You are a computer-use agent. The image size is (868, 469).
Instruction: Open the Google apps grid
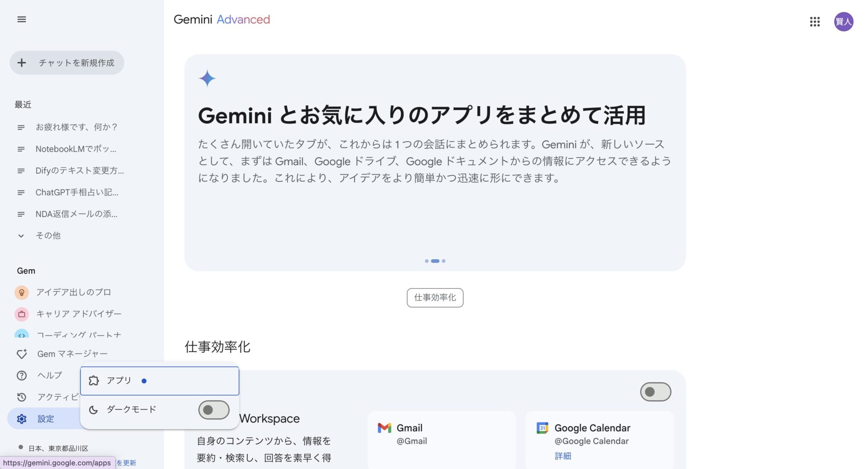(815, 22)
